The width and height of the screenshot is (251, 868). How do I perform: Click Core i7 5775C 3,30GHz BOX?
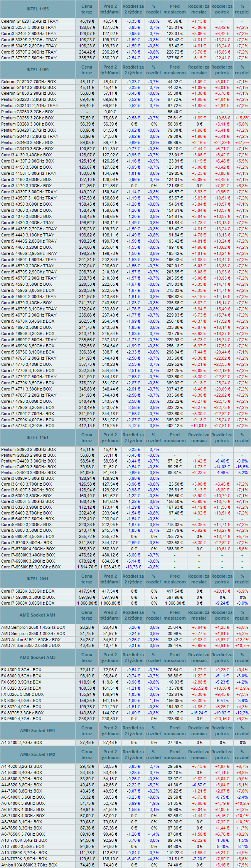pyautogui.click(x=28, y=426)
